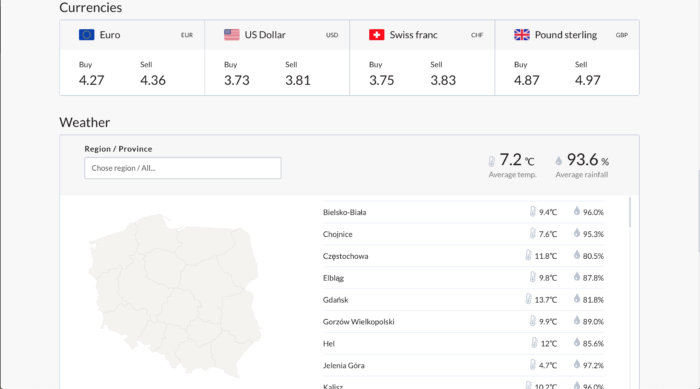
Task: Click the Chojnice 95.3% rainfall value
Action: click(593, 234)
